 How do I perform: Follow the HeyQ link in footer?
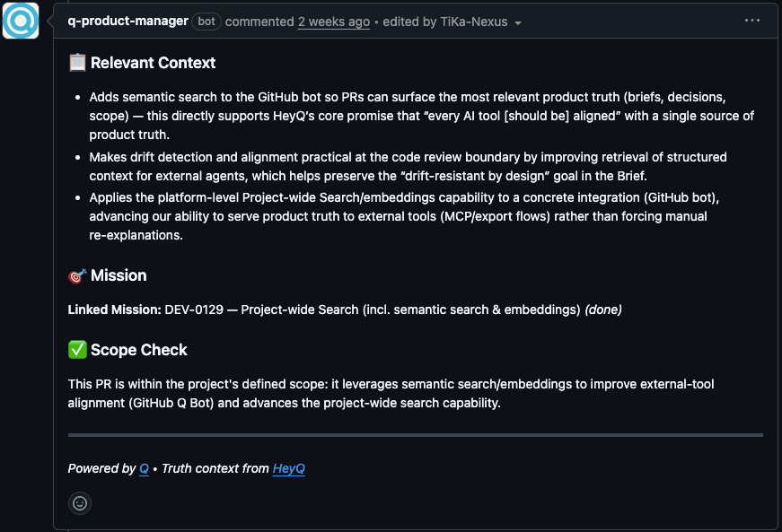pyautogui.click(x=288, y=468)
